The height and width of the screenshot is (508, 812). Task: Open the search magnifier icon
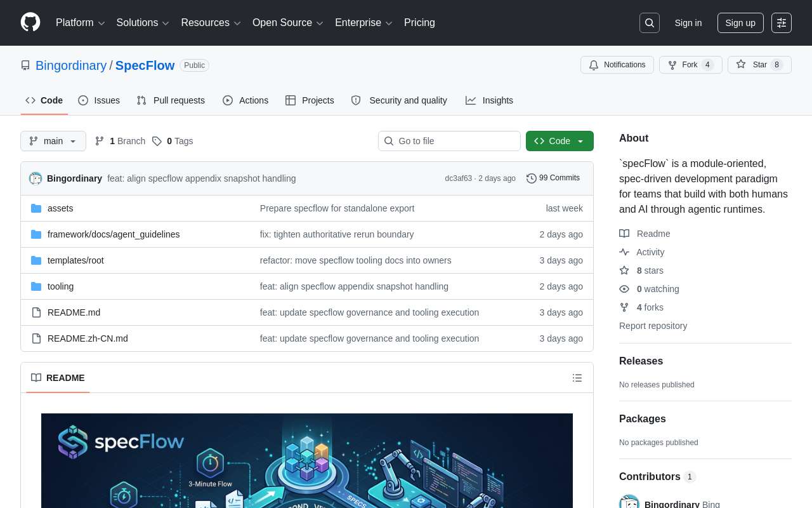pyautogui.click(x=649, y=23)
